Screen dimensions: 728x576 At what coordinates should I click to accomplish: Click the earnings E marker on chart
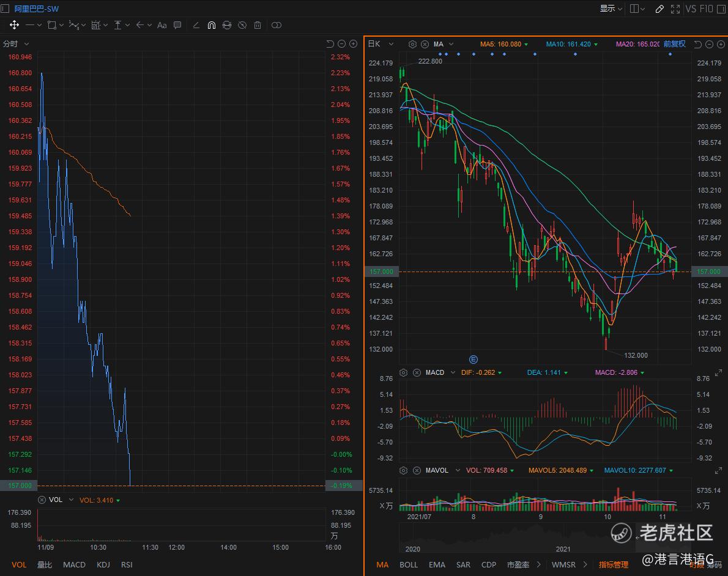click(473, 360)
